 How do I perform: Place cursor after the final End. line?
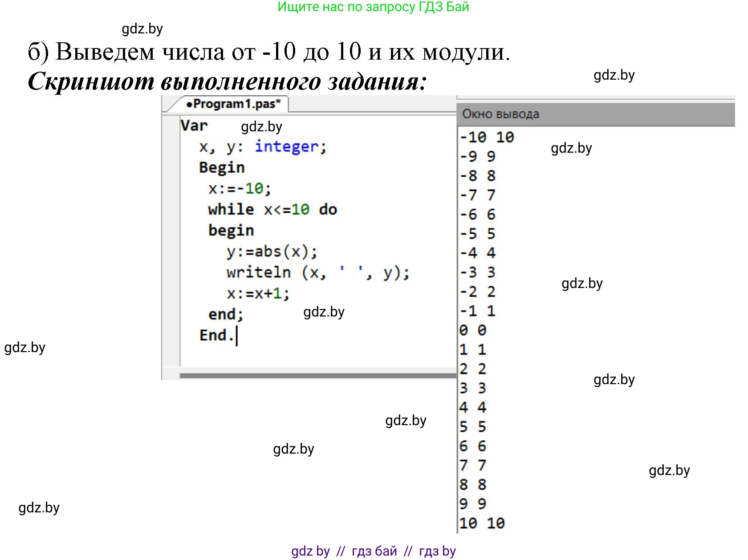[237, 336]
